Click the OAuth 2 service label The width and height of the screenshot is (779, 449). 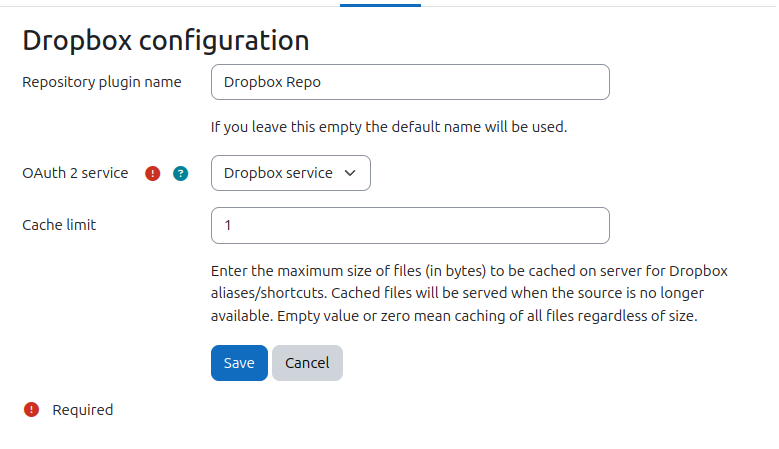coord(75,173)
